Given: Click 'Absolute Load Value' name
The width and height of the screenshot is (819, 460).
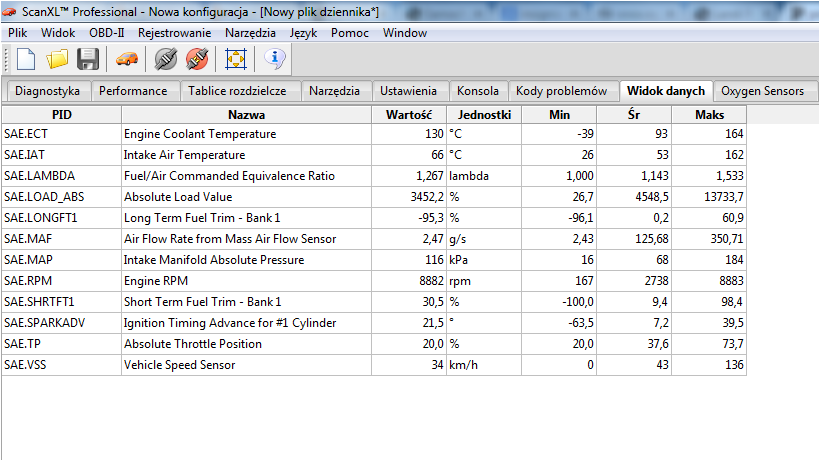Looking at the screenshot, I should coord(178,197).
